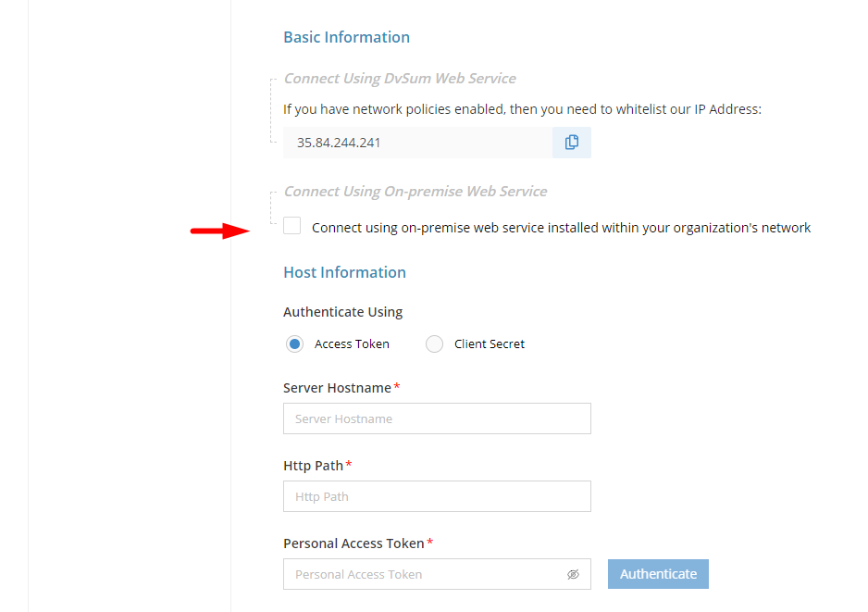This screenshot has height=612, width=868.
Task: Click the Authenticate Using label
Action: (342, 312)
